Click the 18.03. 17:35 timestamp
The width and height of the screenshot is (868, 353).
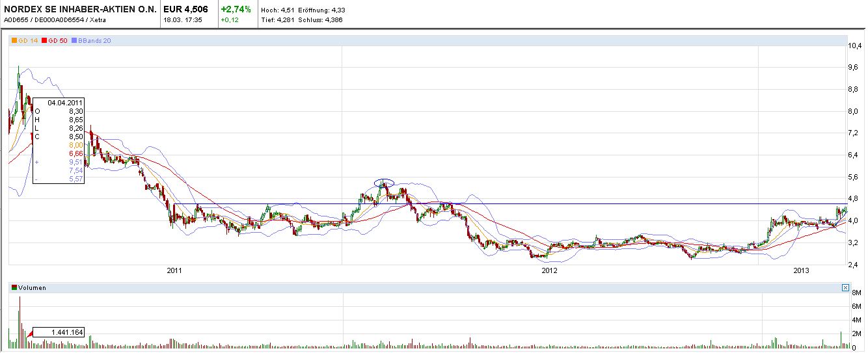tap(182, 20)
